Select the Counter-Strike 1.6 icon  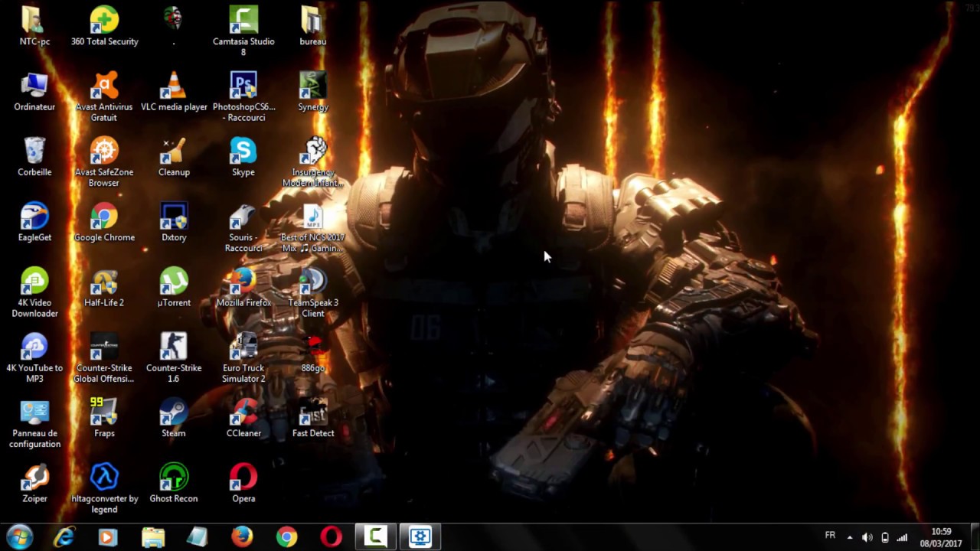click(174, 347)
